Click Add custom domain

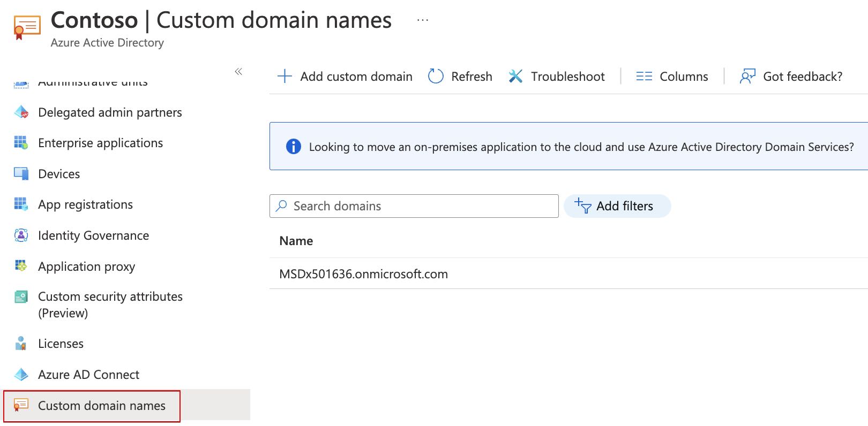coord(345,76)
